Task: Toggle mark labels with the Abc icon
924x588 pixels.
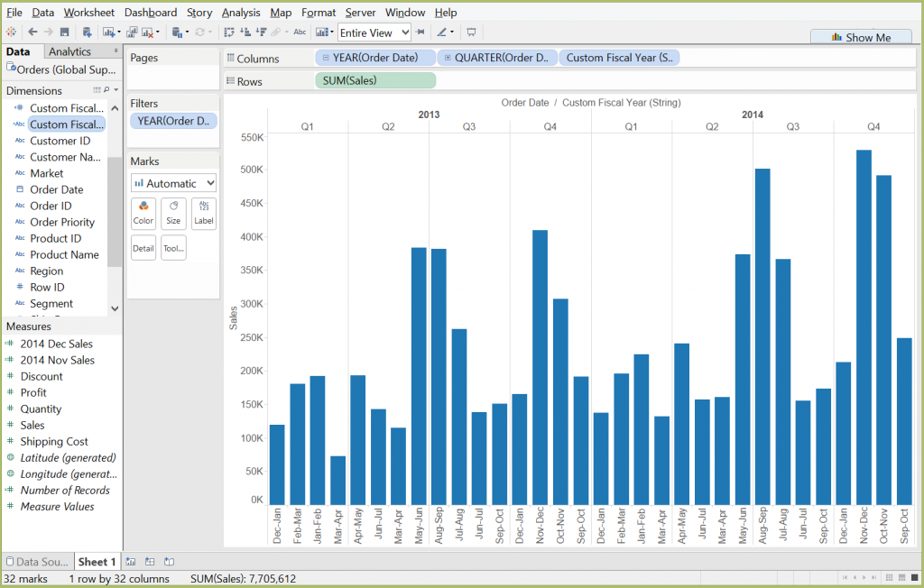Action: pos(300,32)
